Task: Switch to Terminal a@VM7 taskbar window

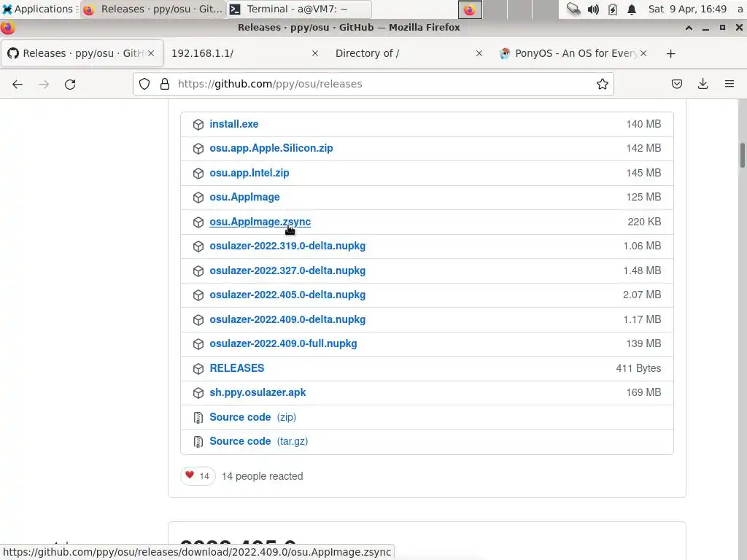Action: (x=298, y=9)
